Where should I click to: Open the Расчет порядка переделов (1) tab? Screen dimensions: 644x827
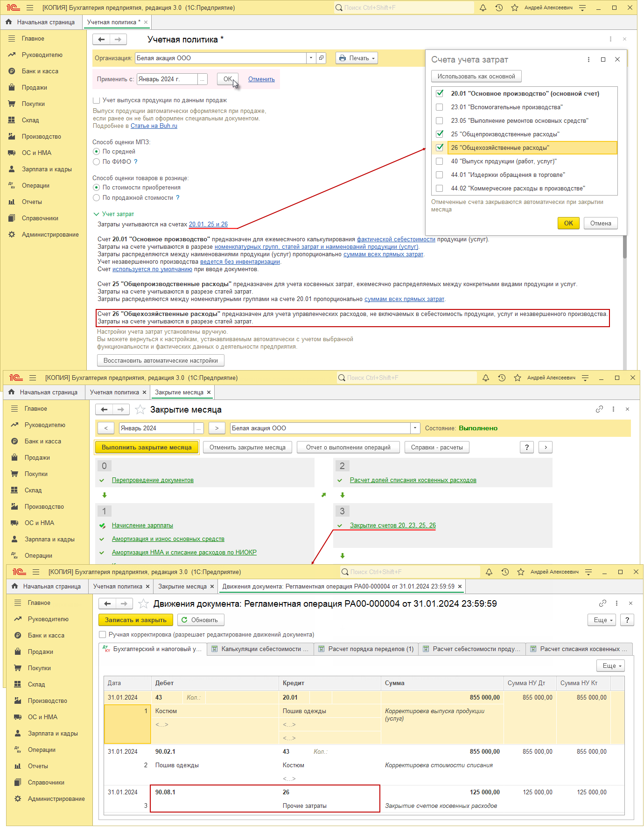point(366,649)
